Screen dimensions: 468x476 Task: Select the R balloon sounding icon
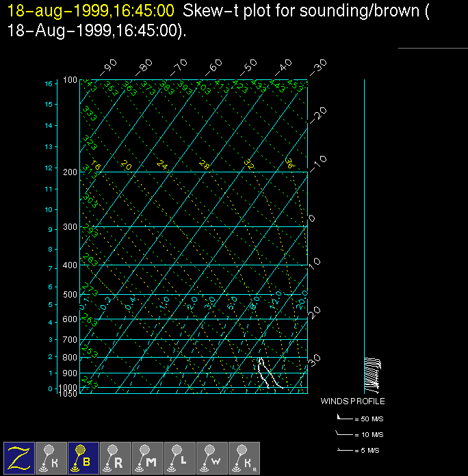pyautogui.click(x=116, y=457)
